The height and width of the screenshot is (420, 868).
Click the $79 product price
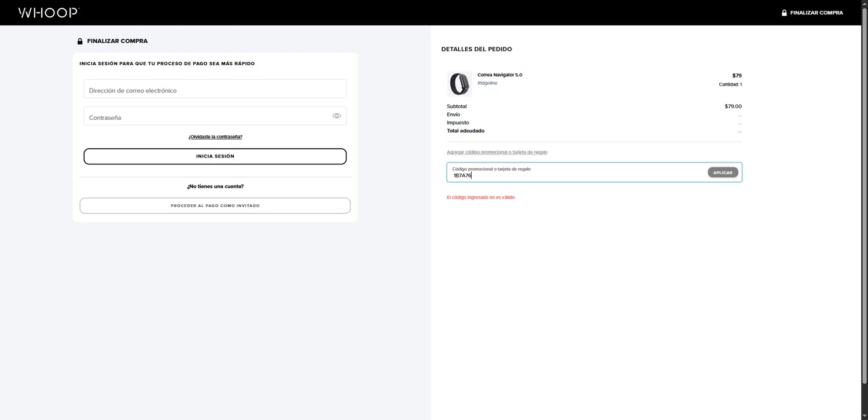[x=737, y=76]
